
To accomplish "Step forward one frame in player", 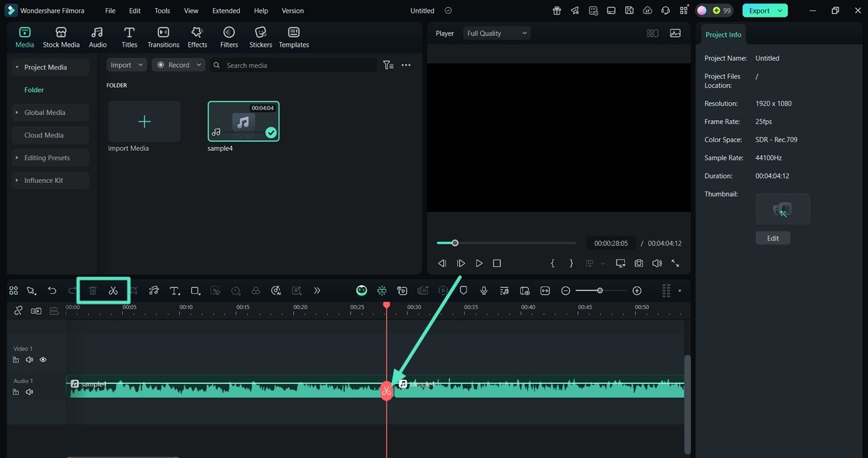I will [461, 264].
